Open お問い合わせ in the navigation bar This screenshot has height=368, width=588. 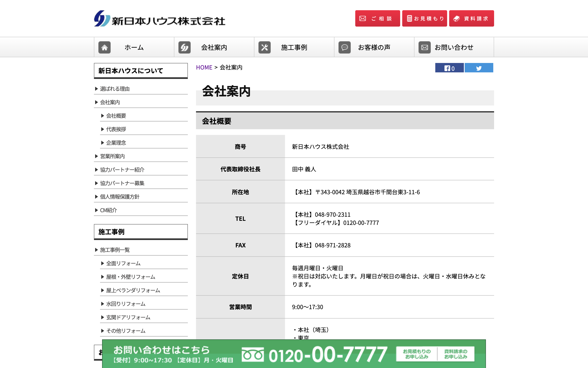pos(454,47)
